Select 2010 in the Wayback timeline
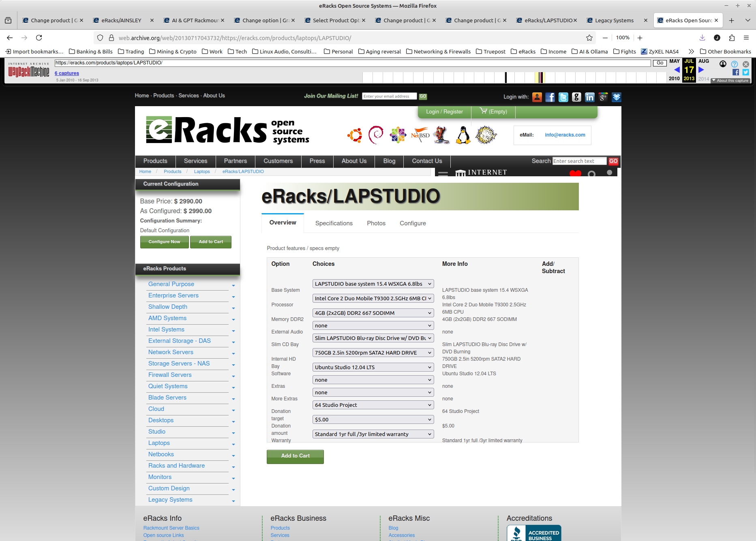 coord(674,79)
